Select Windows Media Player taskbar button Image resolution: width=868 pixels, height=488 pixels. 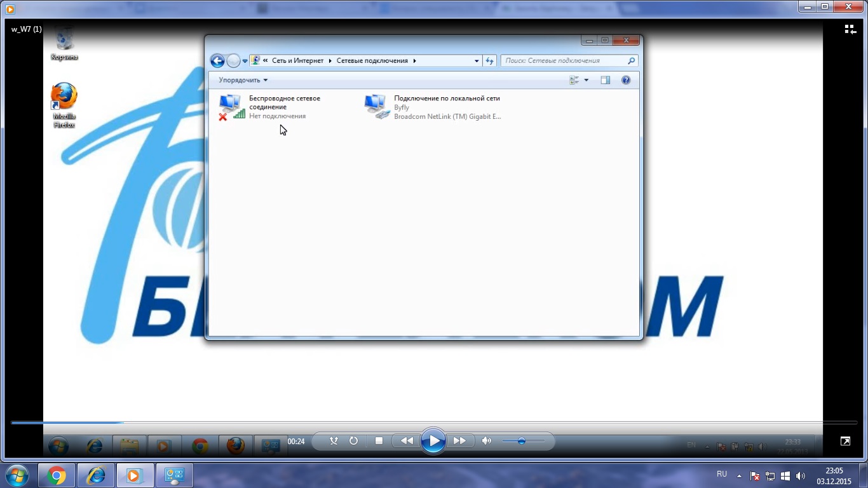(134, 475)
